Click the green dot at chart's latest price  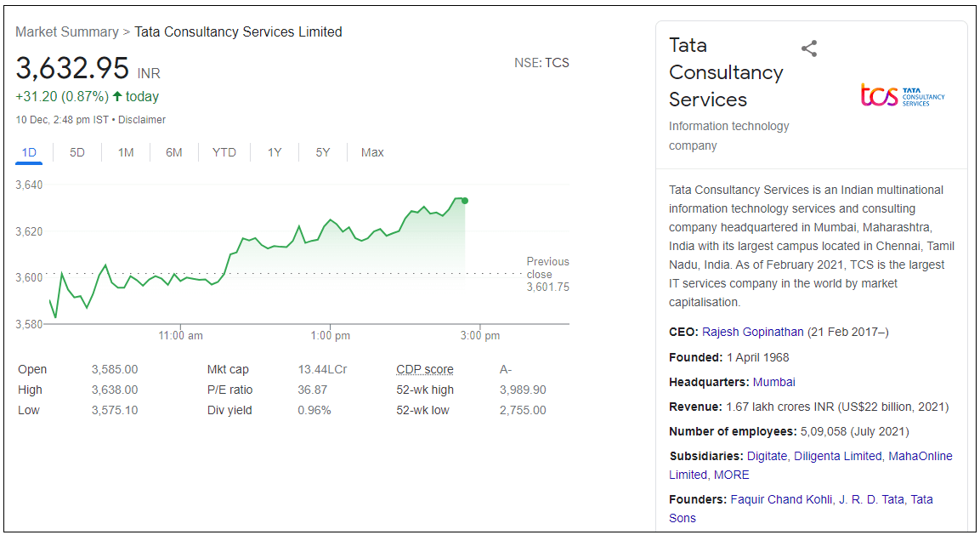[x=465, y=201]
